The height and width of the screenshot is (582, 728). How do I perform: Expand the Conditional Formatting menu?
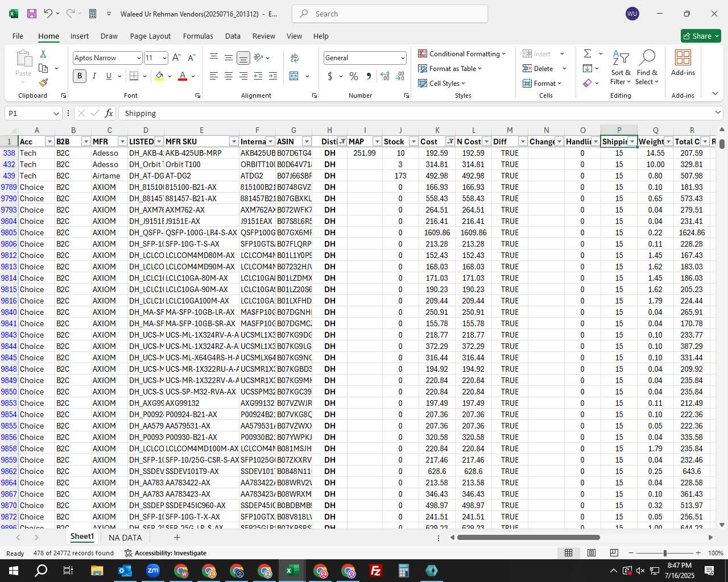coord(462,53)
